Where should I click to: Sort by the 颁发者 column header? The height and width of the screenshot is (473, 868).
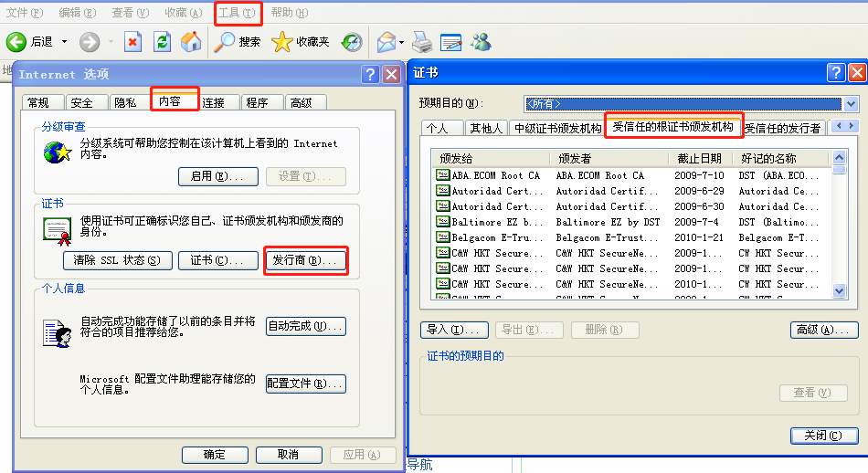pyautogui.click(x=609, y=159)
